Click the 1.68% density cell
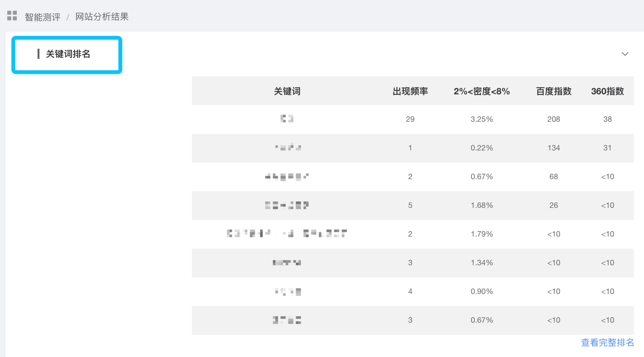 (x=482, y=205)
